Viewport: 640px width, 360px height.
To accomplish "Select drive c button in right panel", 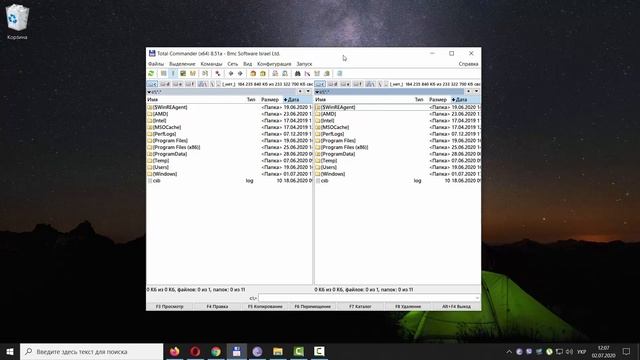I will pyautogui.click(x=320, y=84).
